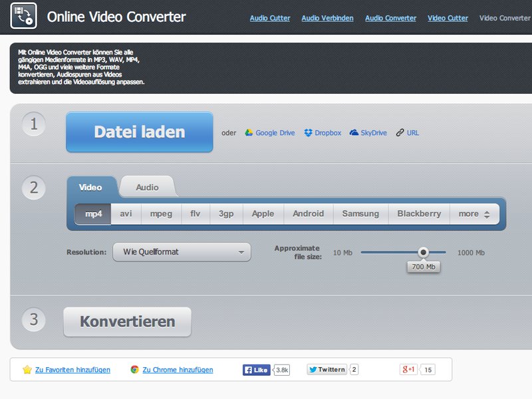Click the Online Video Converter title

tap(116, 17)
